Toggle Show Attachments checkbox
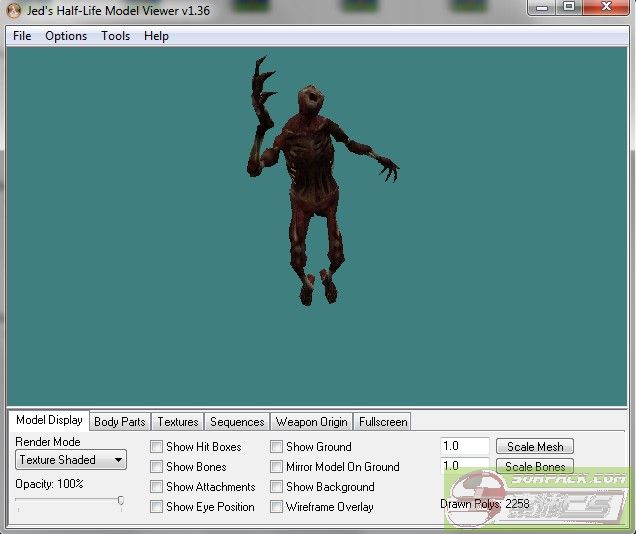Screen dimensions: 636x534 pyautogui.click(x=157, y=487)
